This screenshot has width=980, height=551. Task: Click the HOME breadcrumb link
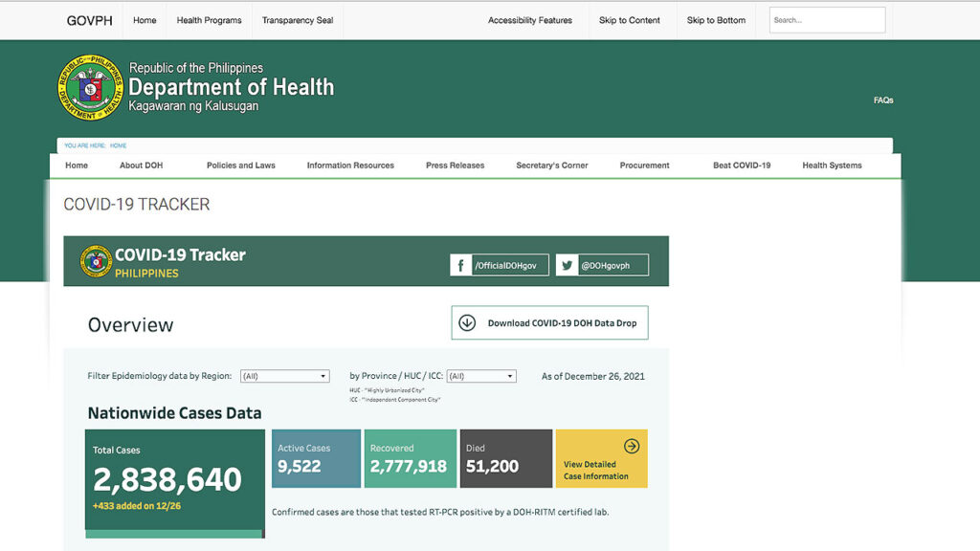[118, 145]
